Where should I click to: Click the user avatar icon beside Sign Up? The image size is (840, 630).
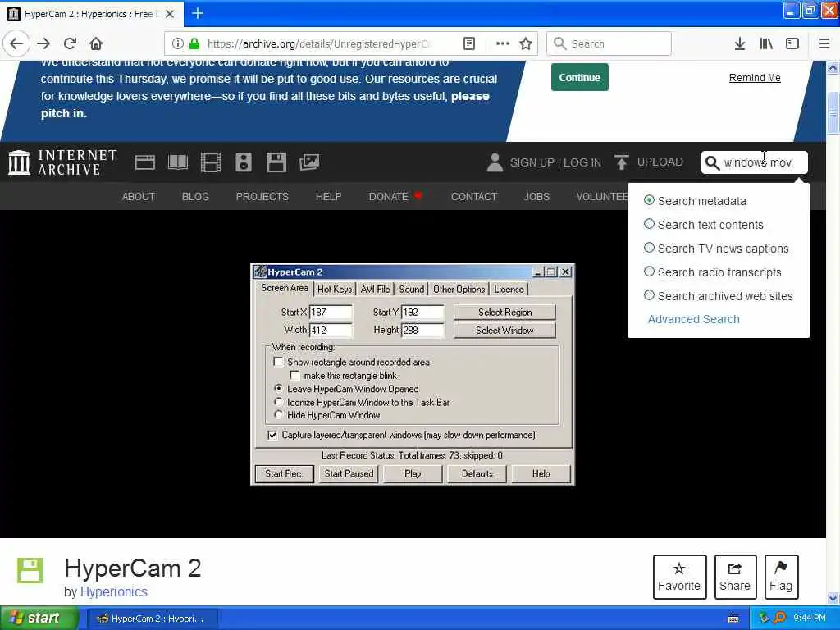point(495,162)
